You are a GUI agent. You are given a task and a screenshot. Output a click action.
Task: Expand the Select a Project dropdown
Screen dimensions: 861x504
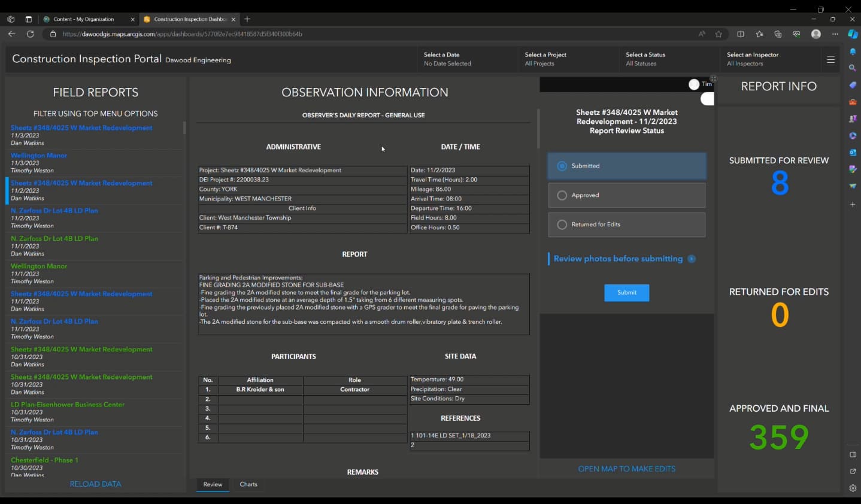pos(545,59)
